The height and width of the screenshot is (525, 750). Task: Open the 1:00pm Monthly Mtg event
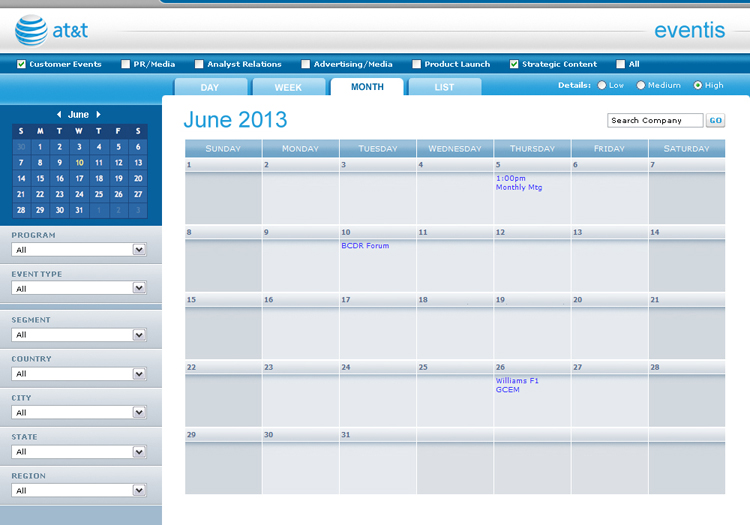(x=519, y=183)
